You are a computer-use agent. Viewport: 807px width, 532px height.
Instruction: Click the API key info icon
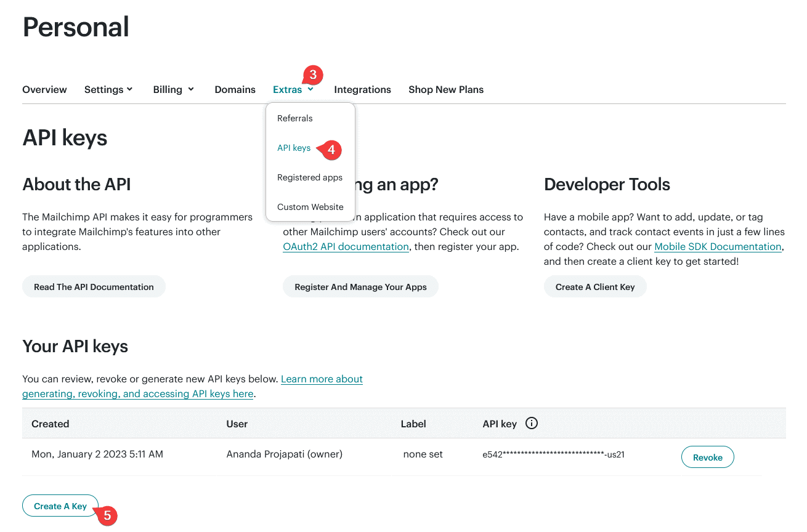tap(531, 423)
